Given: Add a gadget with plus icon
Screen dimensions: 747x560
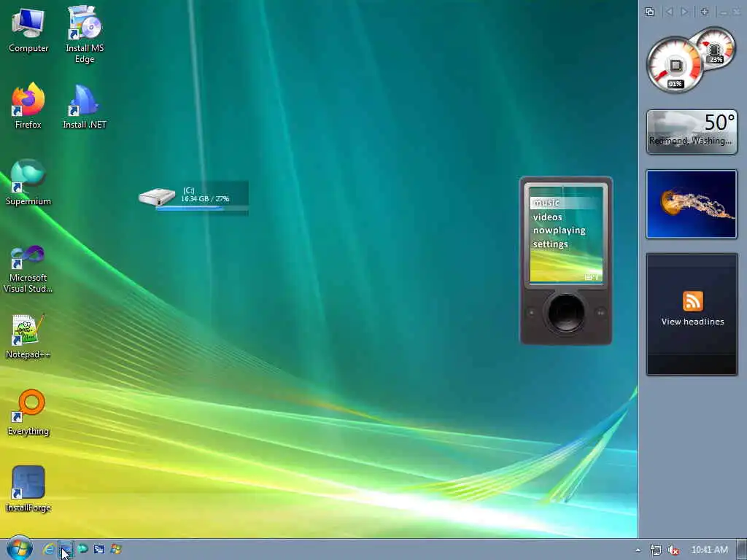Looking at the screenshot, I should coord(704,12).
